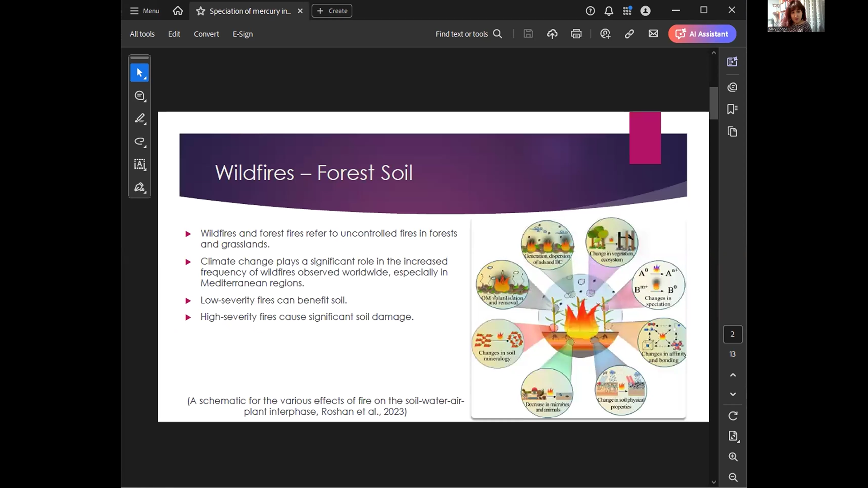Select the text box tool
The width and height of the screenshot is (868, 488).
139,164
